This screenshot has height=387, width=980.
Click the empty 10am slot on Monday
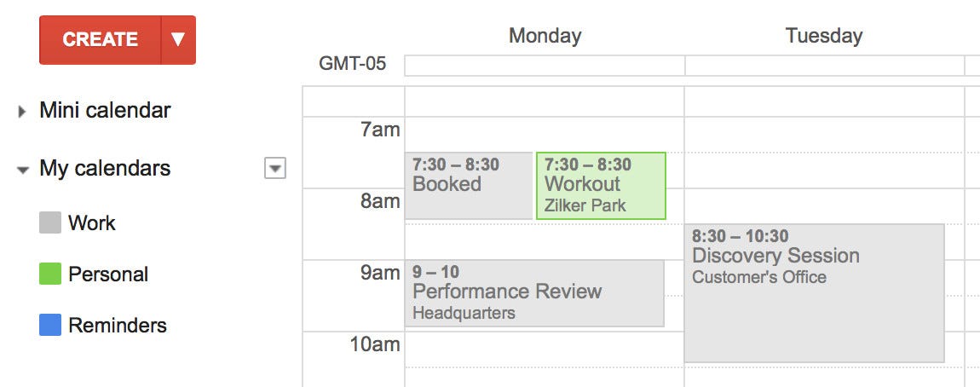[545, 349]
